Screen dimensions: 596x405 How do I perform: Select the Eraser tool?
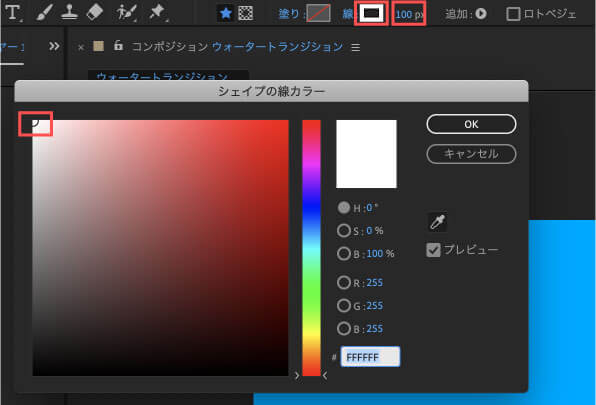click(x=94, y=12)
